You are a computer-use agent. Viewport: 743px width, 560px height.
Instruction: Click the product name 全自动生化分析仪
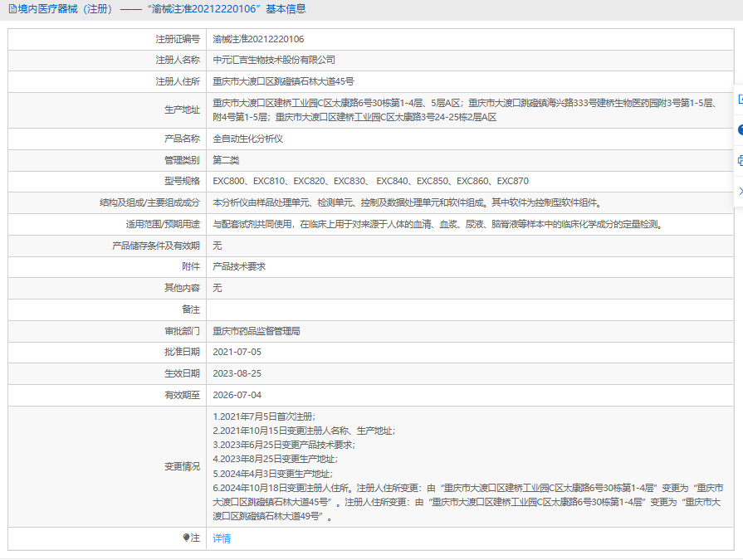coord(248,139)
